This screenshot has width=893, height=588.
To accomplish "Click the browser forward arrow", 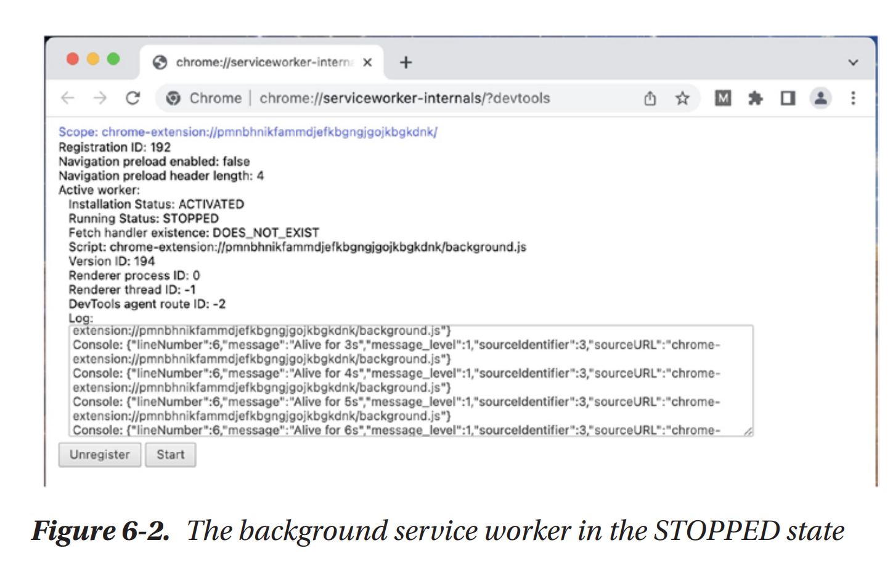I will pyautogui.click(x=100, y=98).
